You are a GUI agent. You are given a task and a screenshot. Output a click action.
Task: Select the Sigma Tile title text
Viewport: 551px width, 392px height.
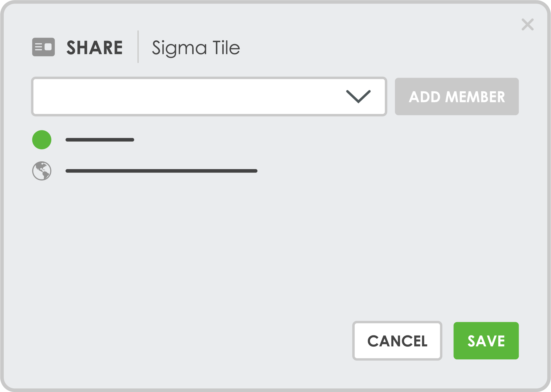pyautogui.click(x=196, y=48)
